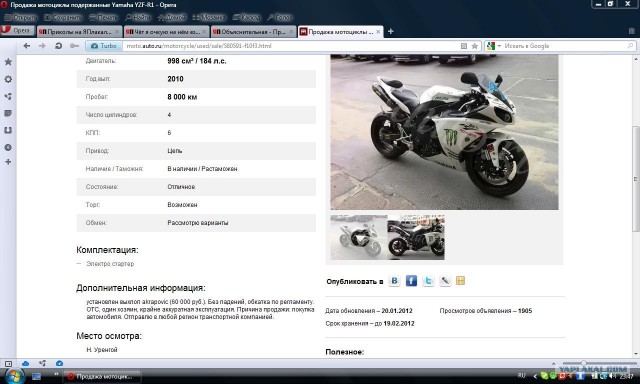640x384 pixels.
Task: Reload the page
Action: 58,46
